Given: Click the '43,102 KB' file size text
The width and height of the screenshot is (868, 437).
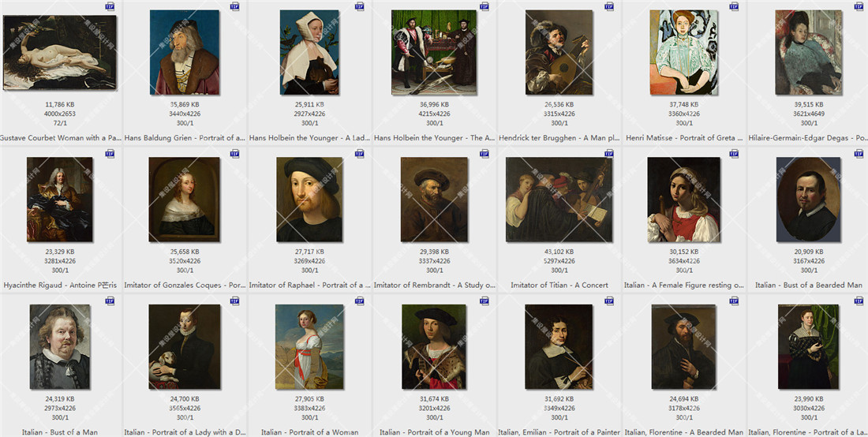Looking at the screenshot, I should point(559,252).
